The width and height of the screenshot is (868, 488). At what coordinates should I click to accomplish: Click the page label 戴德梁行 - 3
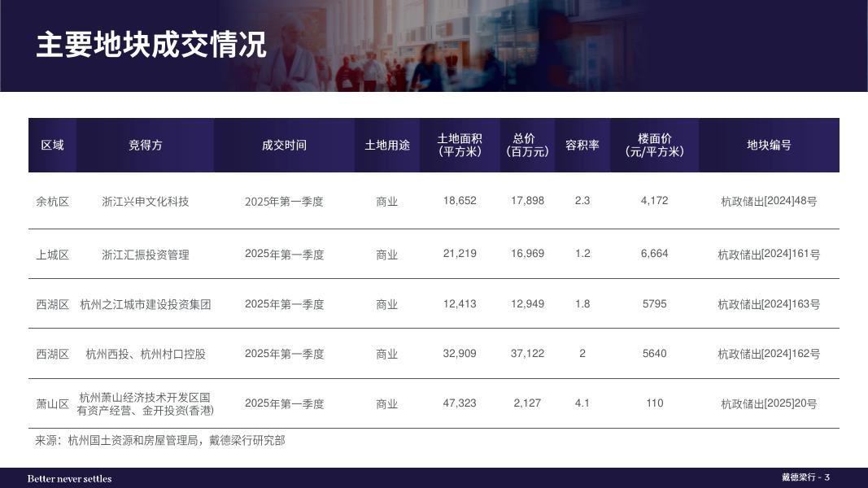pos(805,477)
